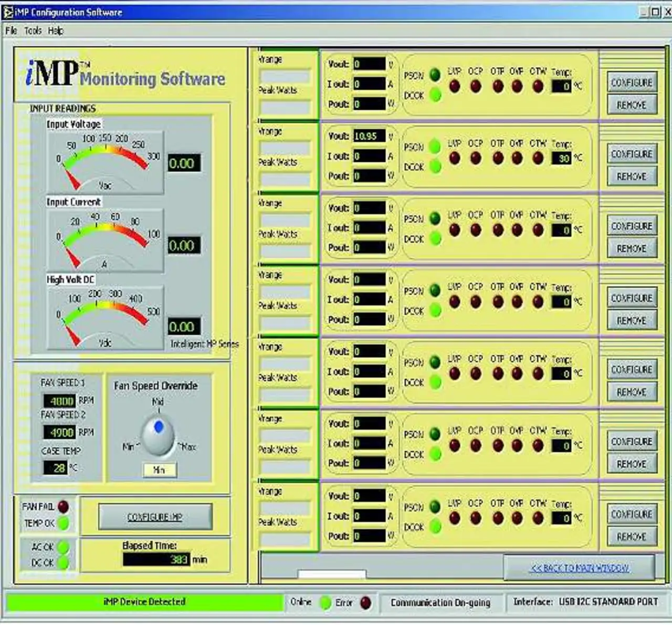Click OVP LED in the Vout 10.95 row
This screenshot has width=672, height=625.
517,158
